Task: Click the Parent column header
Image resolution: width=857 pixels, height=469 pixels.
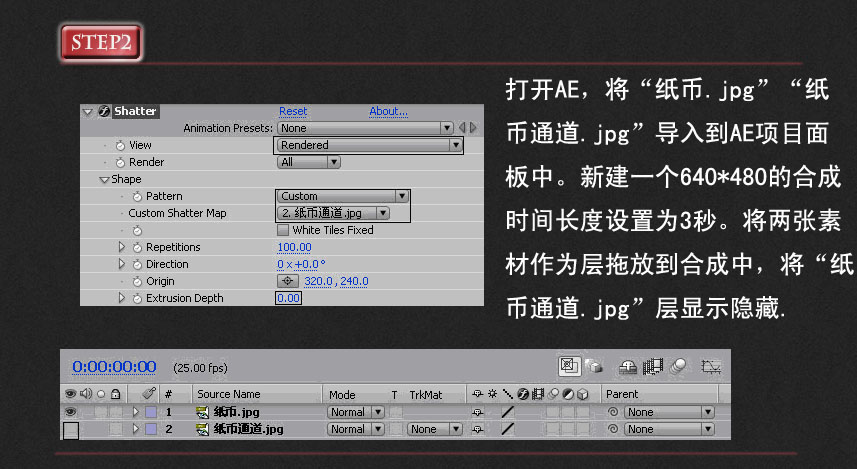Action: (x=622, y=394)
